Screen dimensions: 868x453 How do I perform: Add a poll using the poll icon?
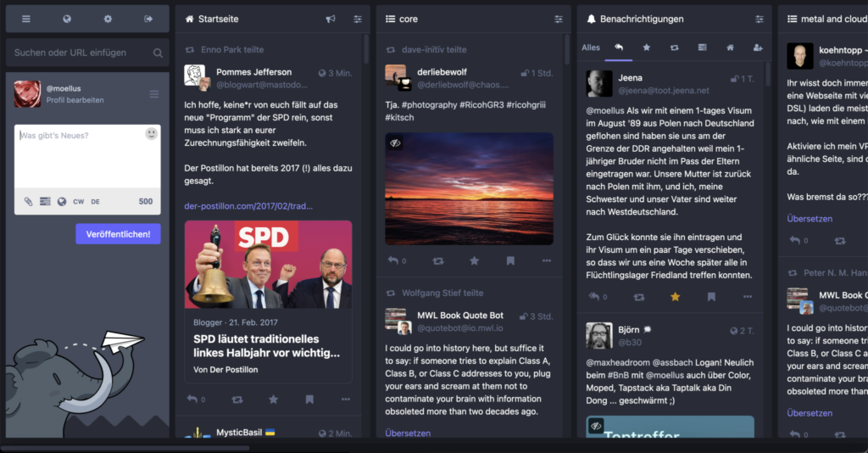(x=45, y=202)
